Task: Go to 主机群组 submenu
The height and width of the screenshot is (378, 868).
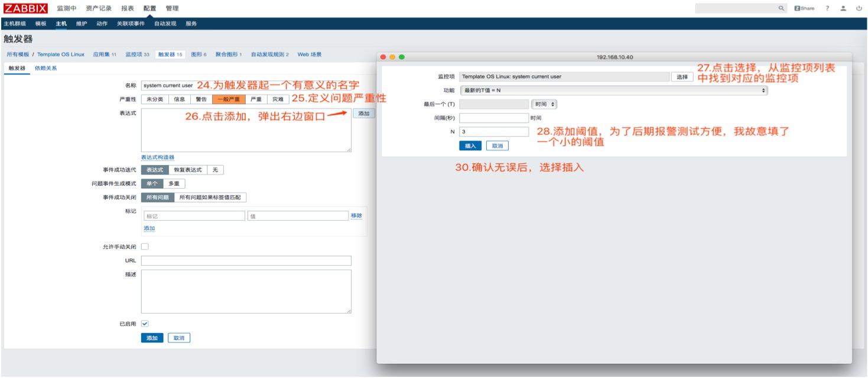Action: coord(15,24)
